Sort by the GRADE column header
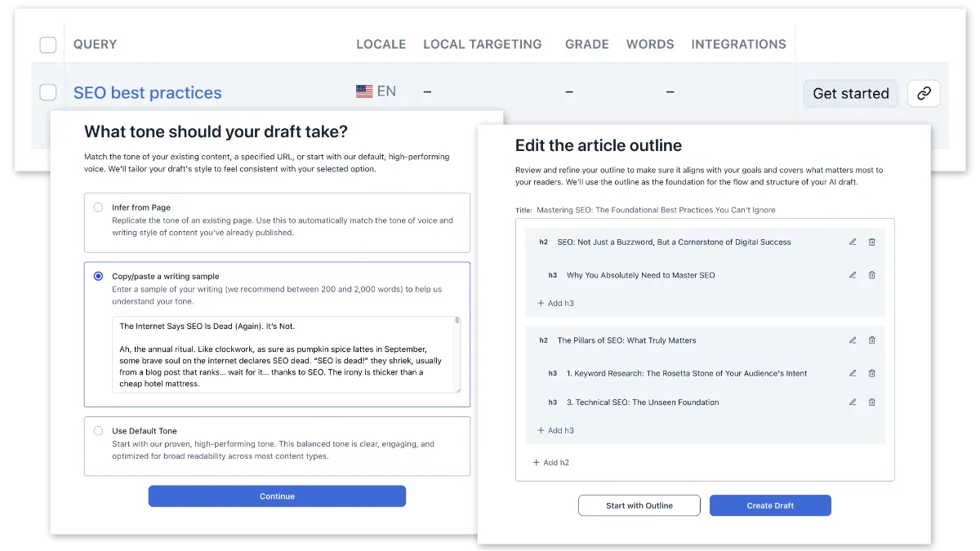Screen dimensions: 980x551 (587, 44)
